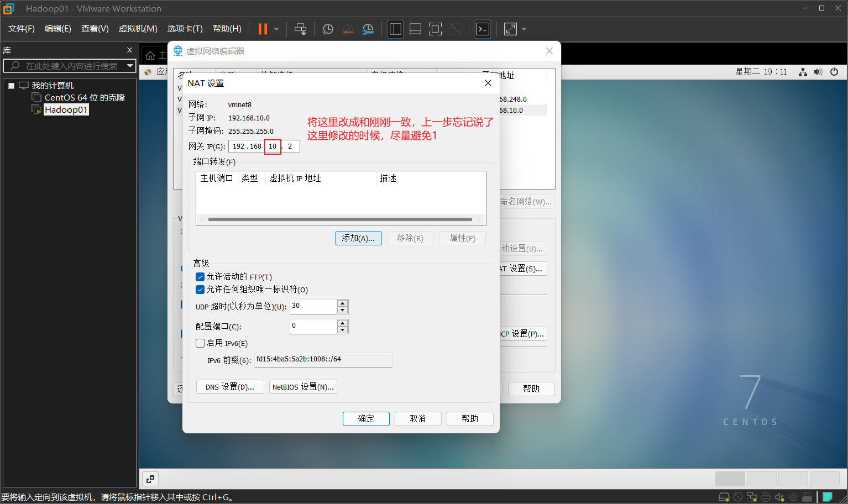The height and width of the screenshot is (504, 848).
Task: Click the network adapter status icon
Action: pyautogui.click(x=752, y=497)
